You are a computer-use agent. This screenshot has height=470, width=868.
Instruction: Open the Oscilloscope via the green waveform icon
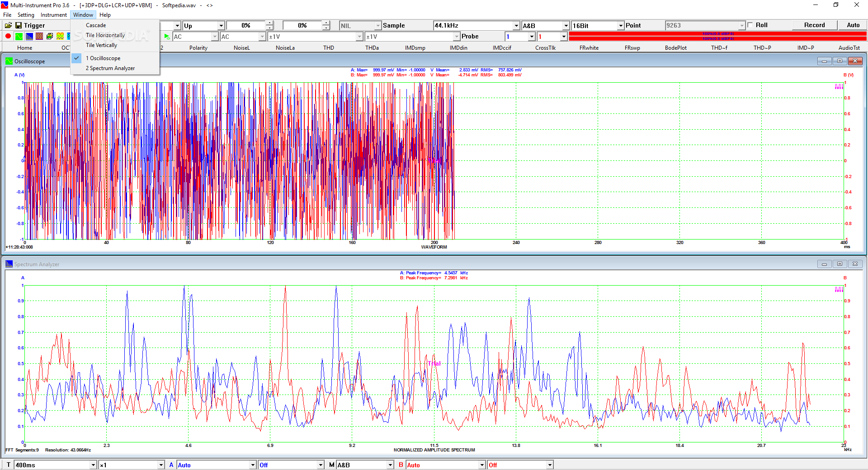19,36
